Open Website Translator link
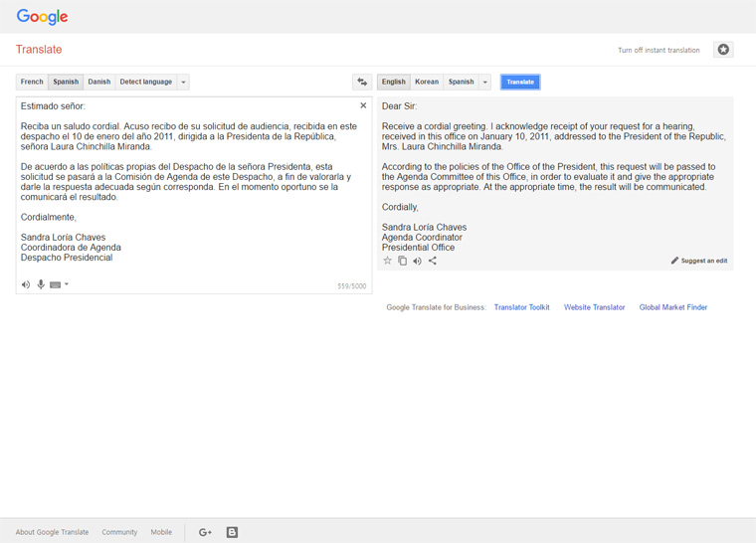This screenshot has width=756, height=543. [594, 307]
